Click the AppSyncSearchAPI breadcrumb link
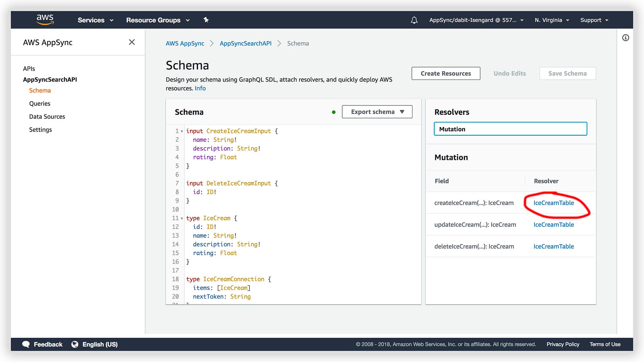This screenshot has width=644, height=362. 245,43
